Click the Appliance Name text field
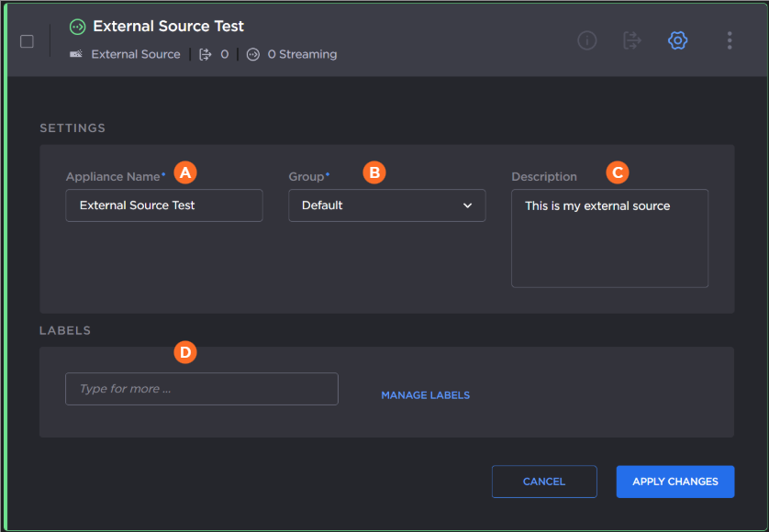The height and width of the screenshot is (532, 769). point(164,205)
